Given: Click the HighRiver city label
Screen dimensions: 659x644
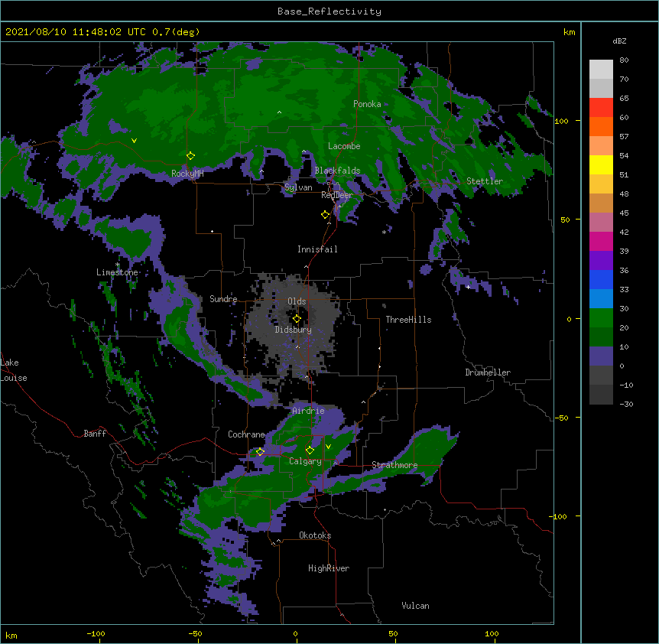Looking at the screenshot, I should (329, 568).
